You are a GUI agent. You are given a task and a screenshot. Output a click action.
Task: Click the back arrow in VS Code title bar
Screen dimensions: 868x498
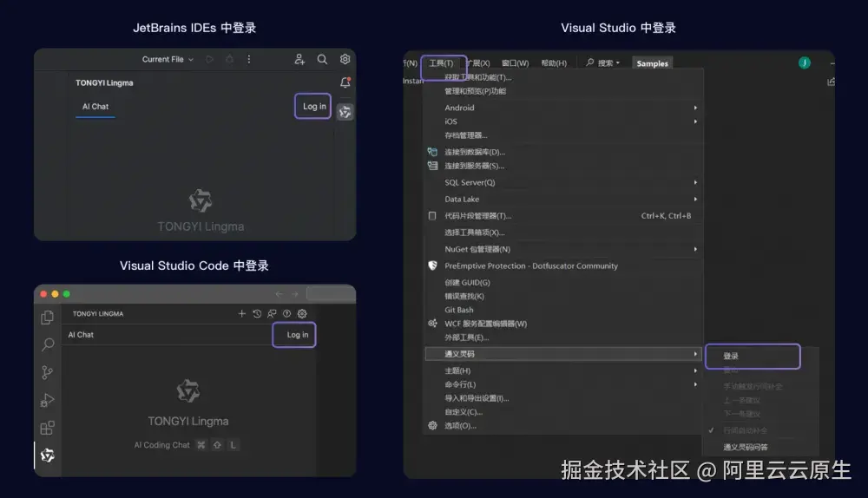pyautogui.click(x=279, y=294)
